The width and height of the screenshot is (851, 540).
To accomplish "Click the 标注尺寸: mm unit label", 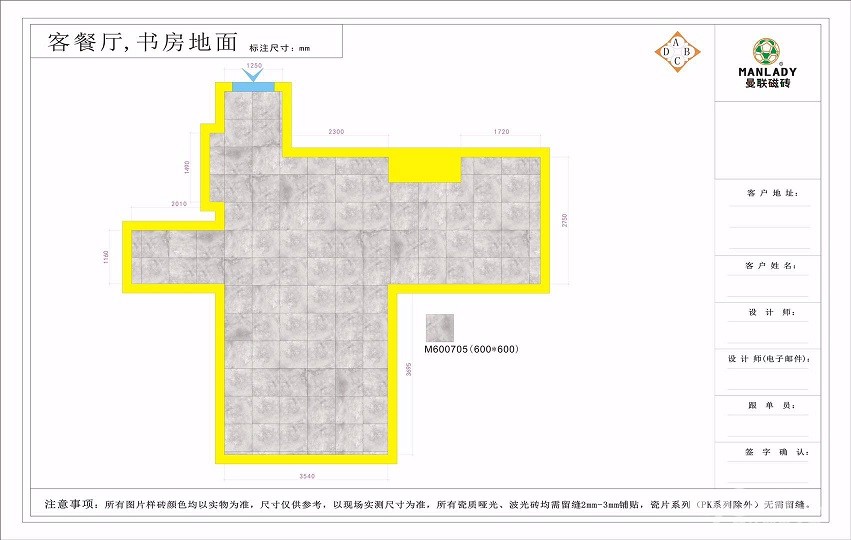I will pos(279,48).
